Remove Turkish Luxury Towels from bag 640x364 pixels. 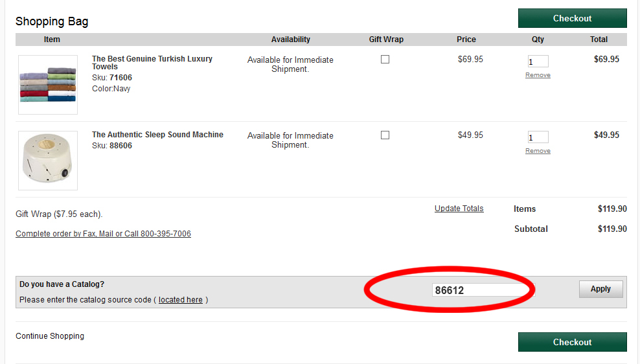click(x=538, y=75)
